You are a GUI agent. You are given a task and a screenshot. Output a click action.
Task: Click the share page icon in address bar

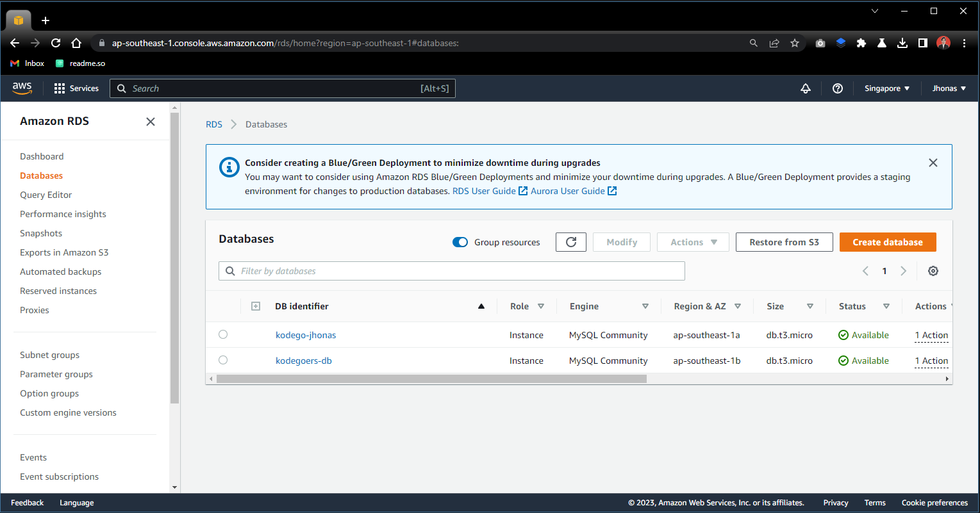tap(774, 43)
